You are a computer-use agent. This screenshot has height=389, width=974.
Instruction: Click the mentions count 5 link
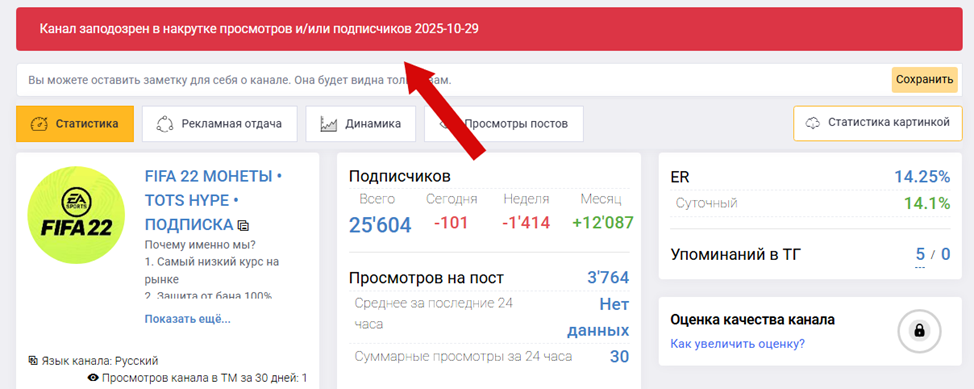(x=920, y=254)
